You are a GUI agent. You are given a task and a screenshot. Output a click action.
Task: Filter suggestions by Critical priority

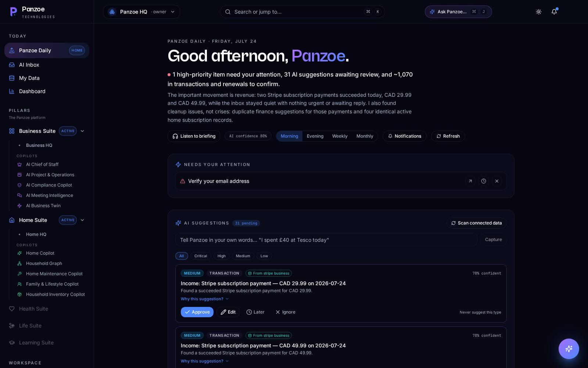click(x=201, y=256)
